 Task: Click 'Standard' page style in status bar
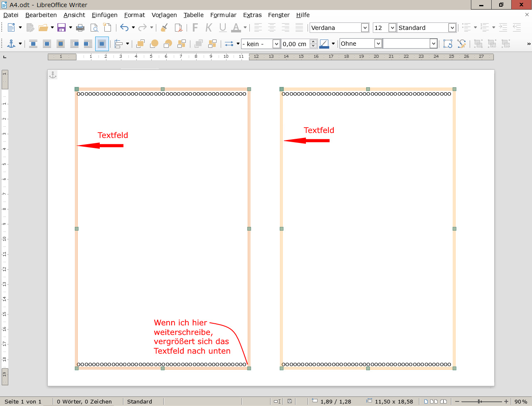tap(140, 401)
